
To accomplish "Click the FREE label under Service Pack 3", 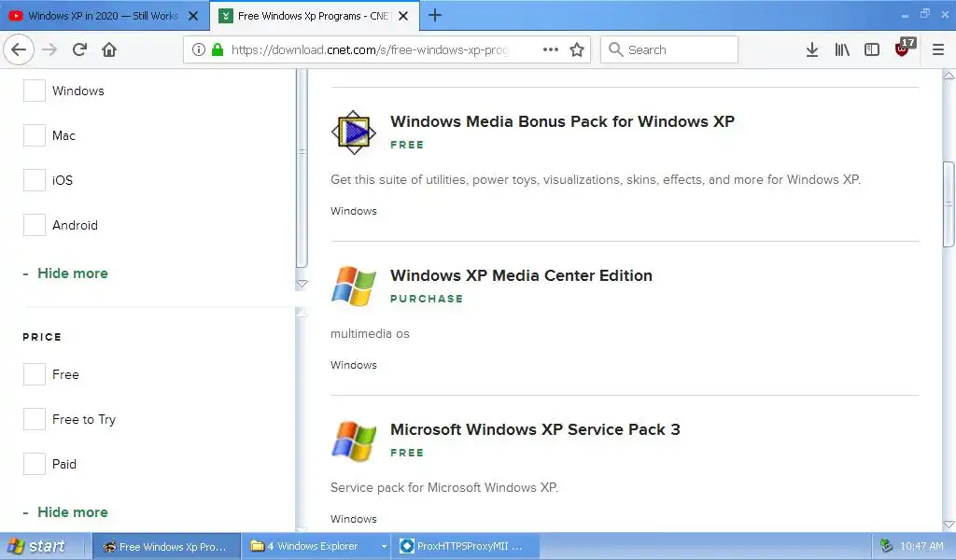I will [x=407, y=453].
